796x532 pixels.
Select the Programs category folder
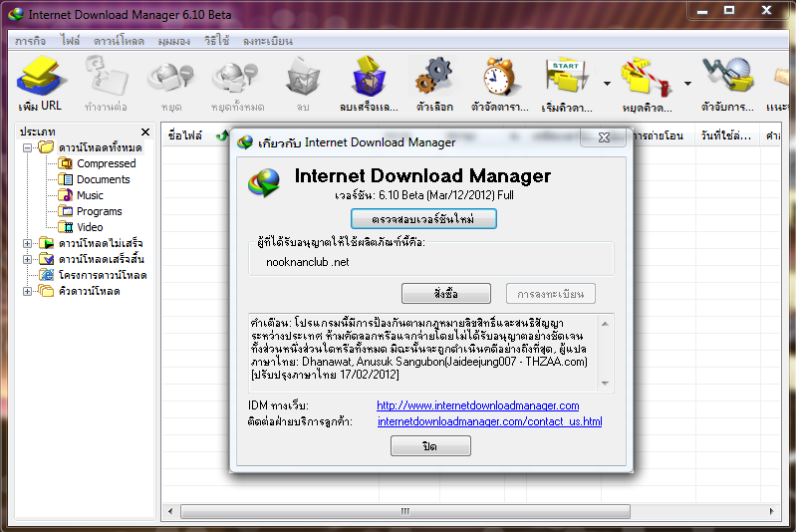90,211
